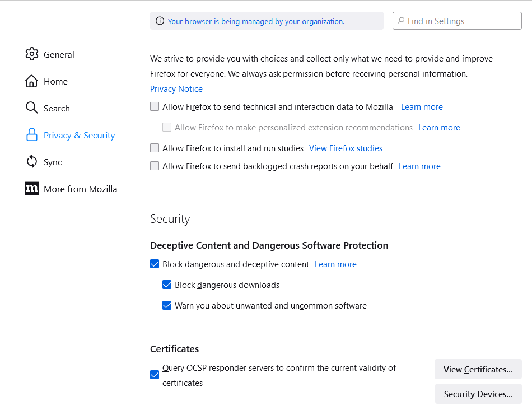Open the Privacy Notice link
The height and width of the screenshot is (415, 532).
pyautogui.click(x=176, y=89)
